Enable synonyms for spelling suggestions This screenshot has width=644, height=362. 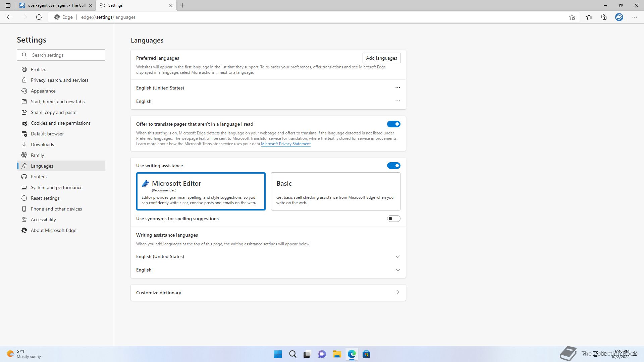click(393, 219)
